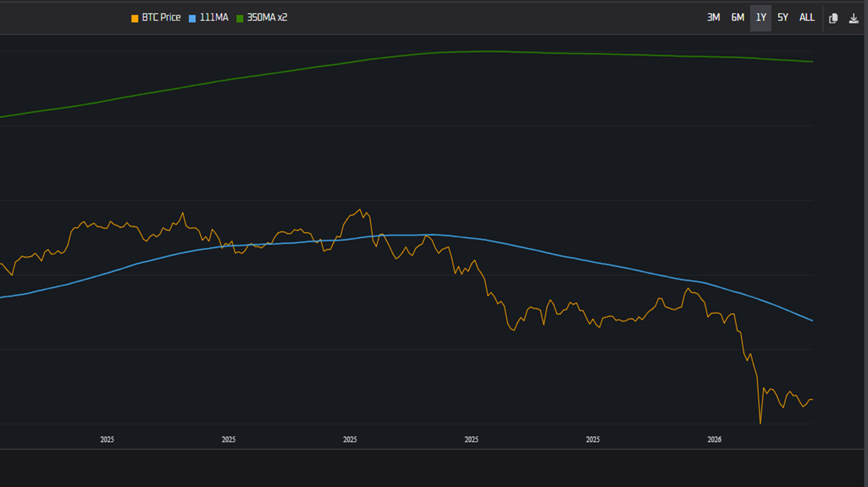Set the chart range to 5Y
The image size is (868, 487).
(x=783, y=18)
